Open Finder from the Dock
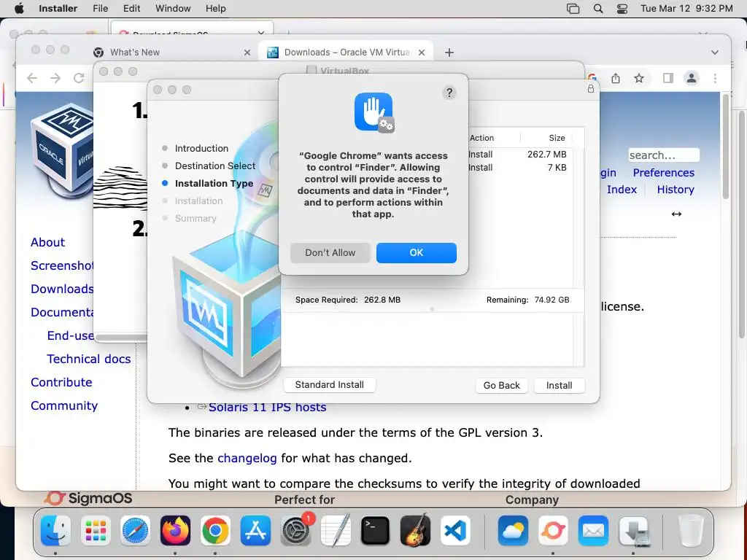Image resolution: width=747 pixels, height=560 pixels. [55, 531]
